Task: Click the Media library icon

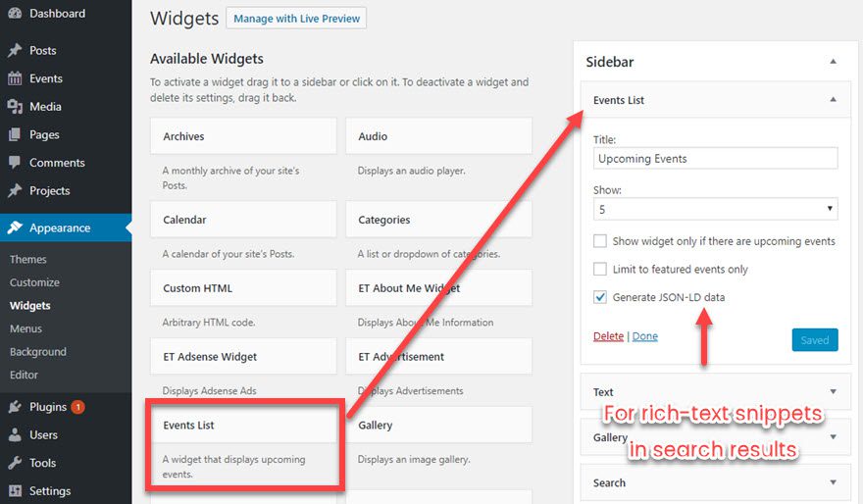Action: pyautogui.click(x=15, y=107)
